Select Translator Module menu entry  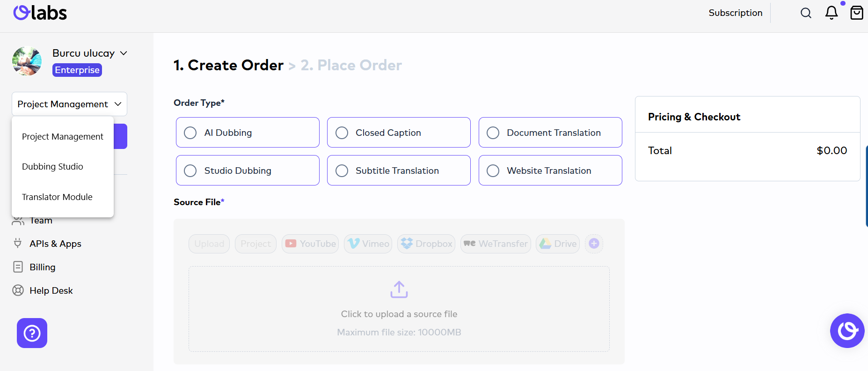[57, 197]
